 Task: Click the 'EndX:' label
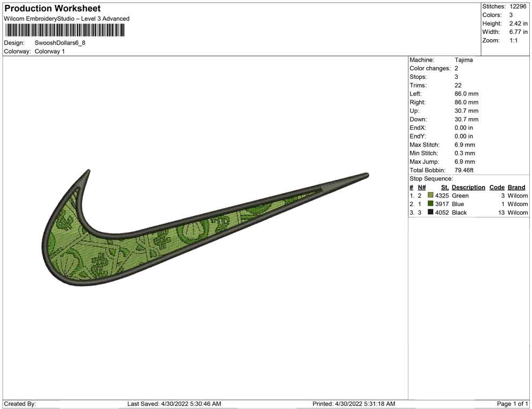click(418, 128)
